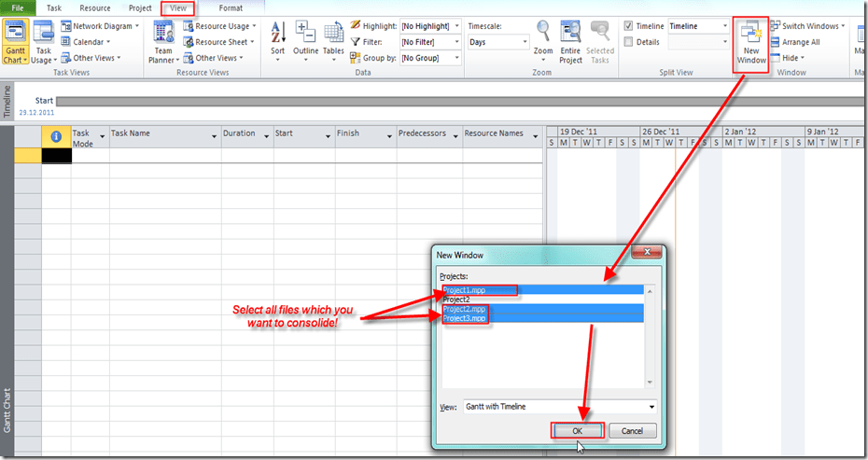The image size is (868, 460).
Task: Switch to the Resource ribbon tab
Action: (95, 8)
